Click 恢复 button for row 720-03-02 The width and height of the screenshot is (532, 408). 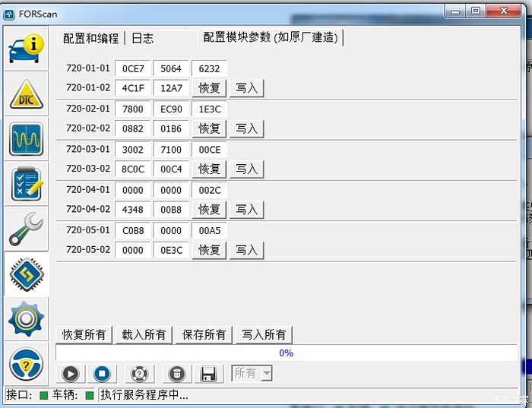pos(209,169)
